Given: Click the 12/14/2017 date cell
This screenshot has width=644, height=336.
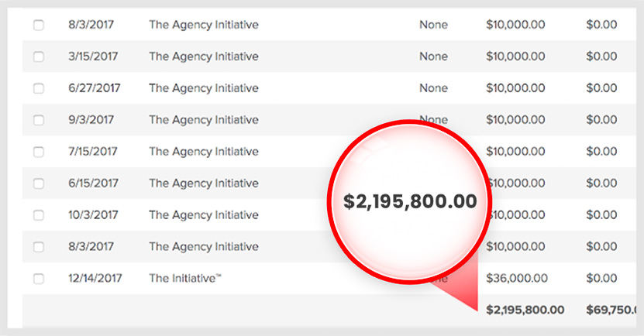Looking at the screenshot, I should [x=95, y=278].
